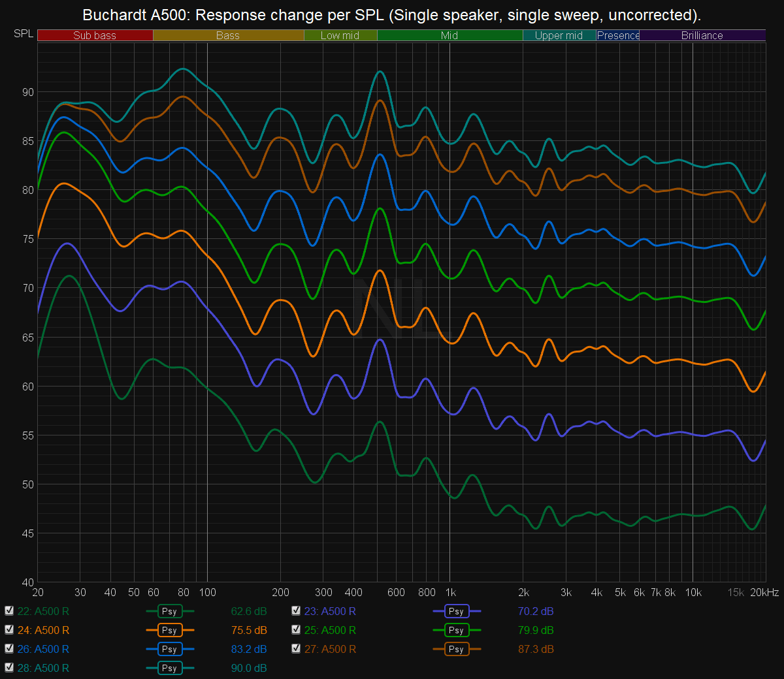Click the 70.2 dB legend value

click(536, 612)
